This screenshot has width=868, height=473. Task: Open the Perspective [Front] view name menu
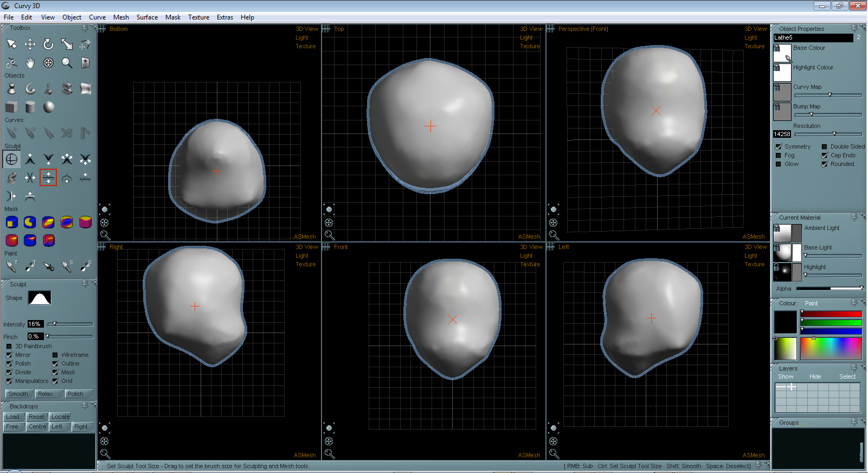pyautogui.click(x=583, y=29)
